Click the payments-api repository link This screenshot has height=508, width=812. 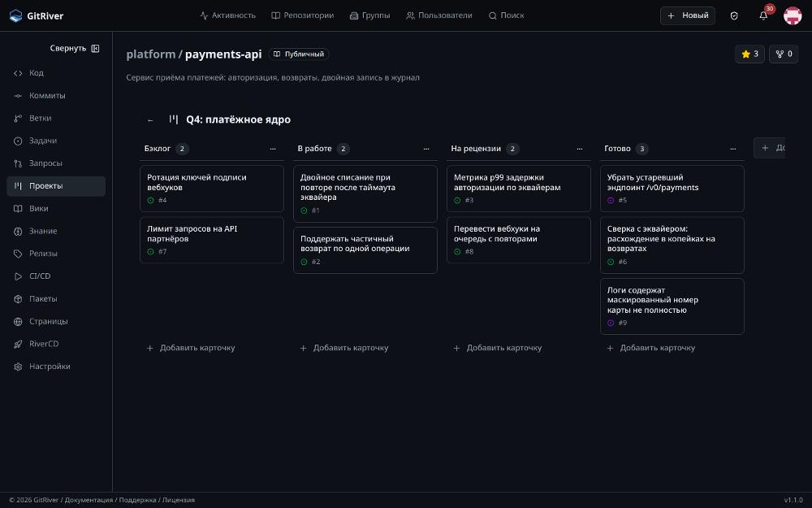pos(223,54)
